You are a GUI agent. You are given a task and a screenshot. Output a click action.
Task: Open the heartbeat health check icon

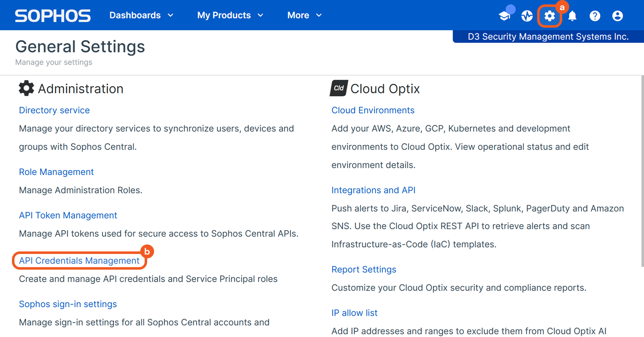click(527, 16)
